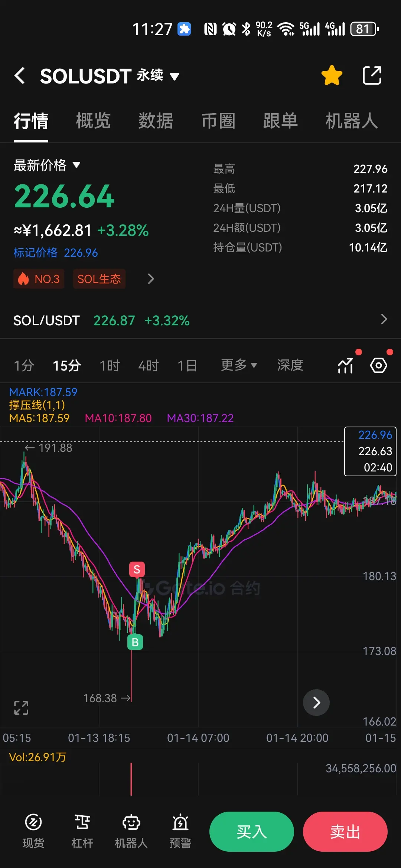The width and height of the screenshot is (401, 868).
Task: Tap the MARK:187.59 label
Action: click(43, 392)
